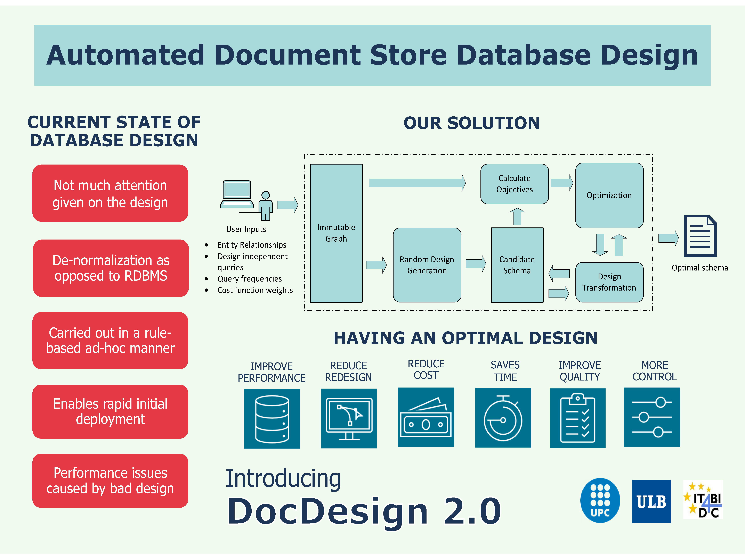The image size is (745, 560).
Task: Click the monitor design icon under Reduce Redesign
Action: coord(349,418)
